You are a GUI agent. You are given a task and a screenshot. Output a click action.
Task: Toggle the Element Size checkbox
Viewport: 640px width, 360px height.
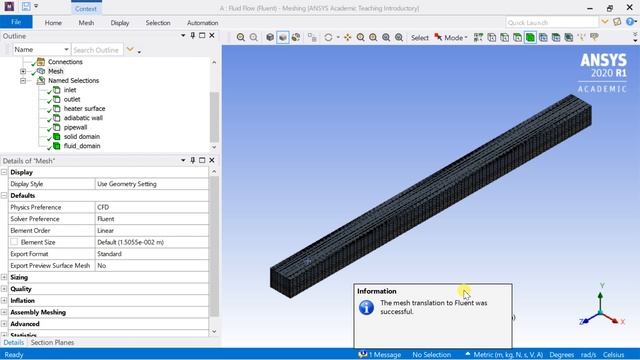pyautogui.click(x=14, y=242)
